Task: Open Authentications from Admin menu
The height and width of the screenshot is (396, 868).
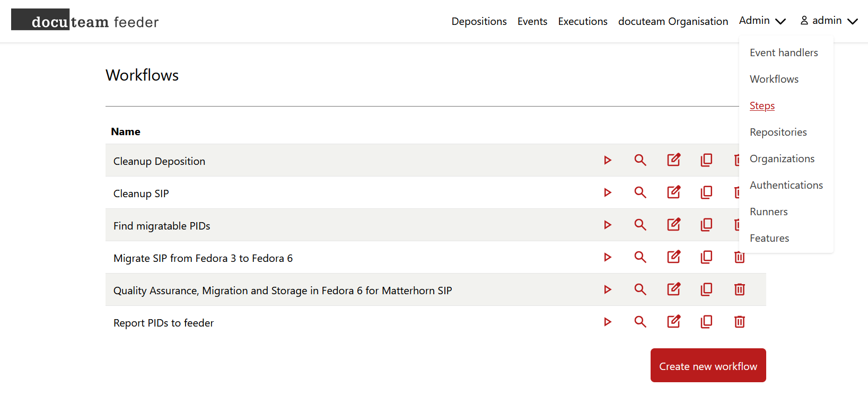Action: pyautogui.click(x=786, y=185)
